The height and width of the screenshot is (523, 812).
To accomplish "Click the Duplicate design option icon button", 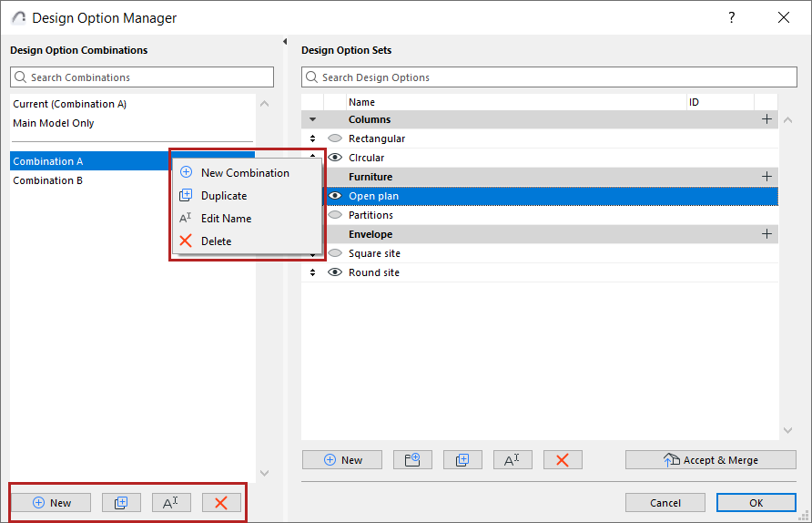I will (x=462, y=460).
